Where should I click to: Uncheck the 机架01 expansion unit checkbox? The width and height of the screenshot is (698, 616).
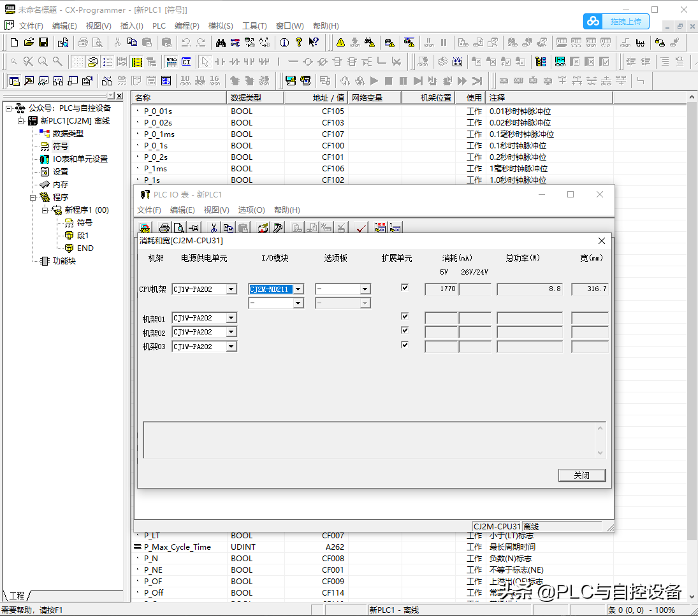coord(404,317)
